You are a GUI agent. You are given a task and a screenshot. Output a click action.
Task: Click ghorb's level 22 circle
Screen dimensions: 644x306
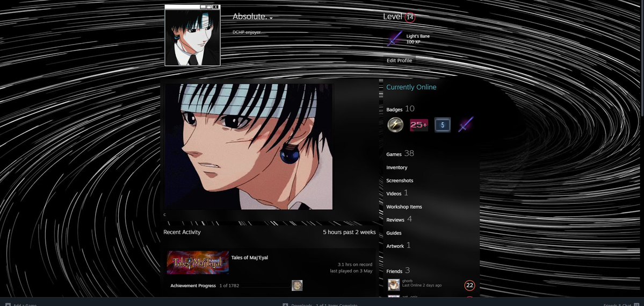tap(469, 285)
